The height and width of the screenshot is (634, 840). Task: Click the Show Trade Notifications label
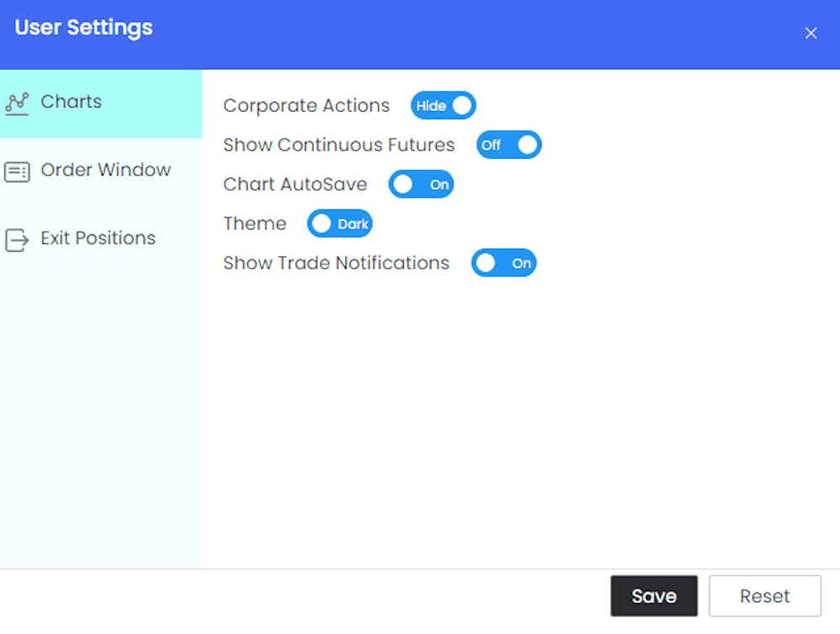coord(336,264)
